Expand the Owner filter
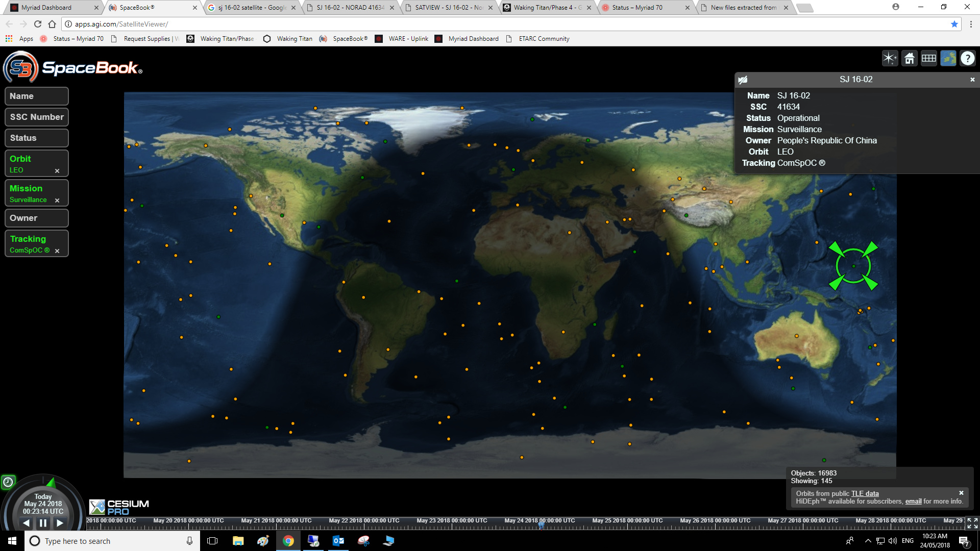Viewport: 980px width, 551px height. tap(36, 218)
